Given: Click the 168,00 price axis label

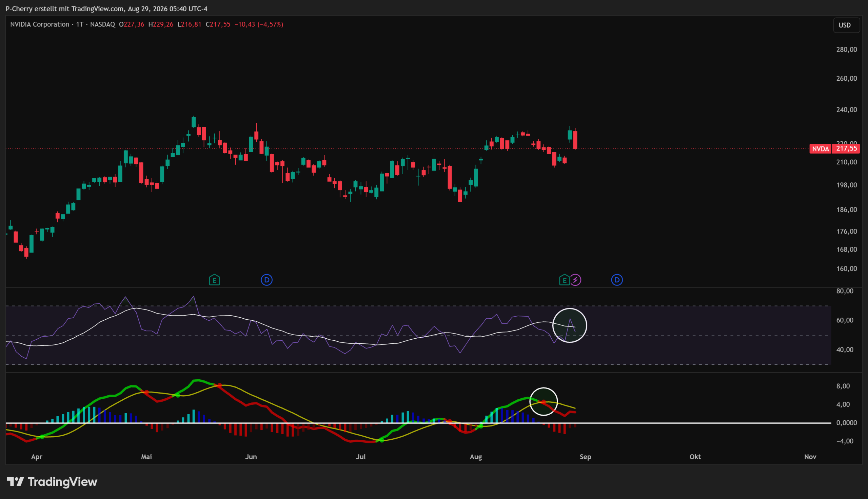Looking at the screenshot, I should (846, 249).
